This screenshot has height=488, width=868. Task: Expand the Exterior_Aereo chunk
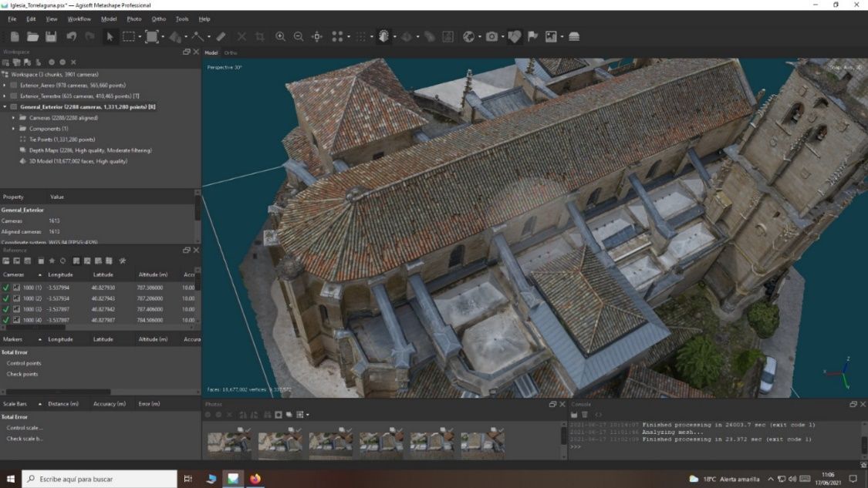click(5, 86)
